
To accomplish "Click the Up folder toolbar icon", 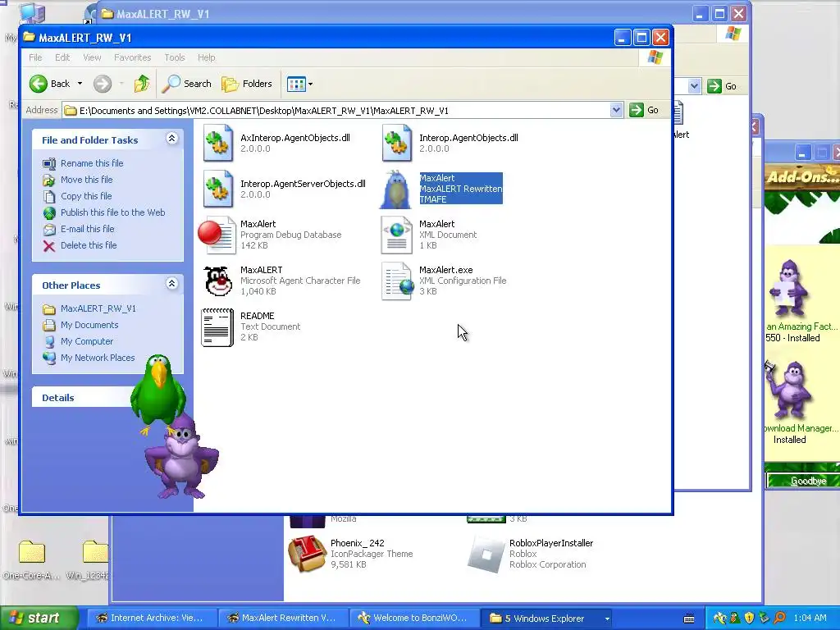I will [x=141, y=84].
